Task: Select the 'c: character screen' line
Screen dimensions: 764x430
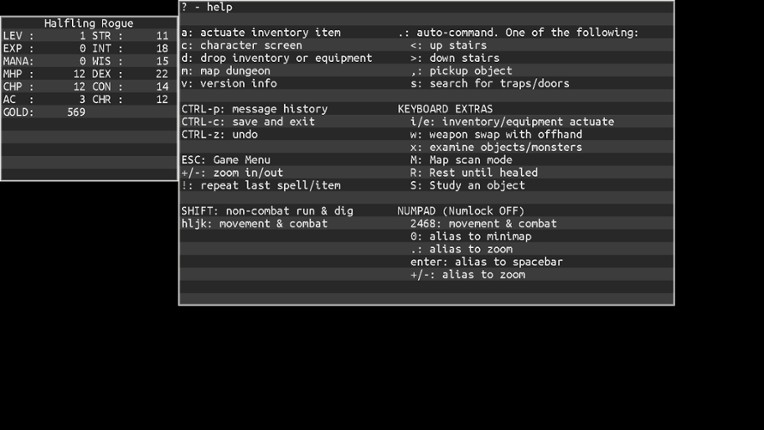Action: coord(241,46)
